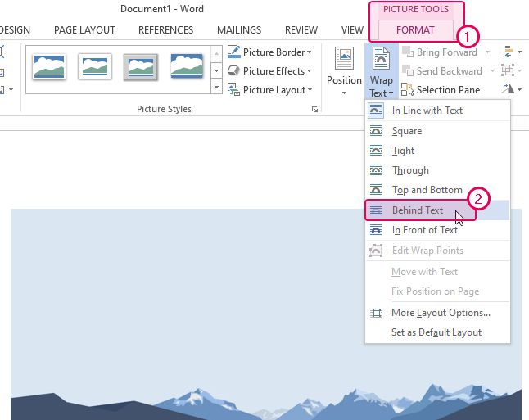The image size is (529, 420).
Task: Choose the Square wrap icon
Action: point(376,130)
